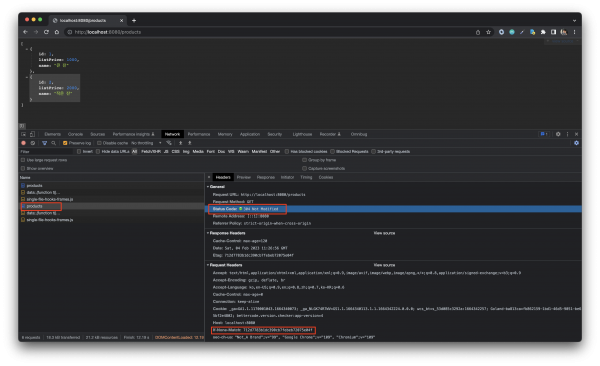600x366 pixels.
Task: Switch to Preview tab of request
Action: coord(244,177)
